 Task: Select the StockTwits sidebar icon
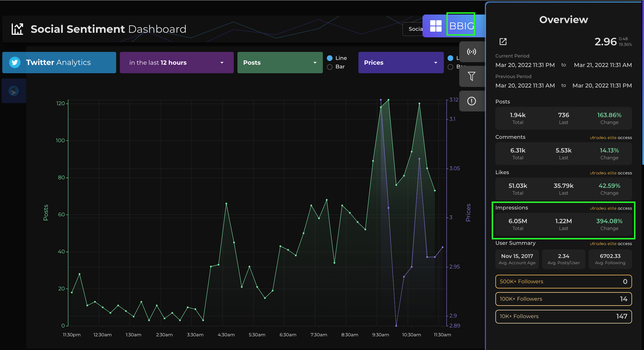point(14,91)
